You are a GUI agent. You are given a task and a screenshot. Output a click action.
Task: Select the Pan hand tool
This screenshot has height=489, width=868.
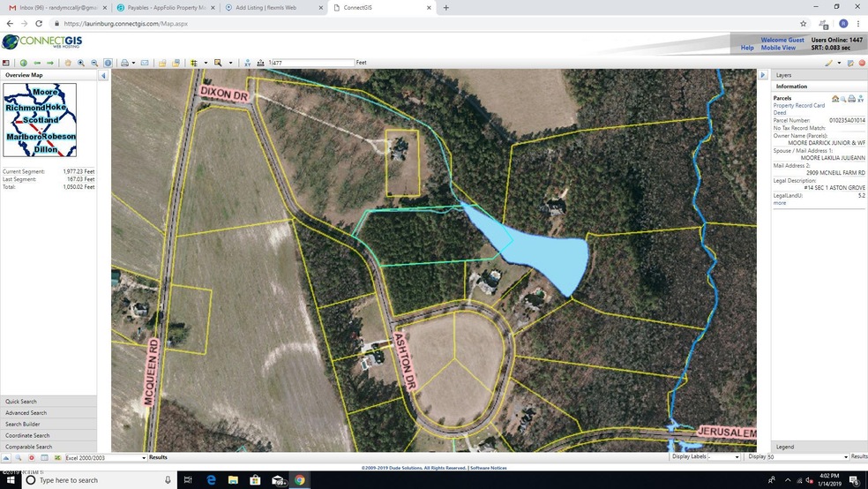(68, 63)
